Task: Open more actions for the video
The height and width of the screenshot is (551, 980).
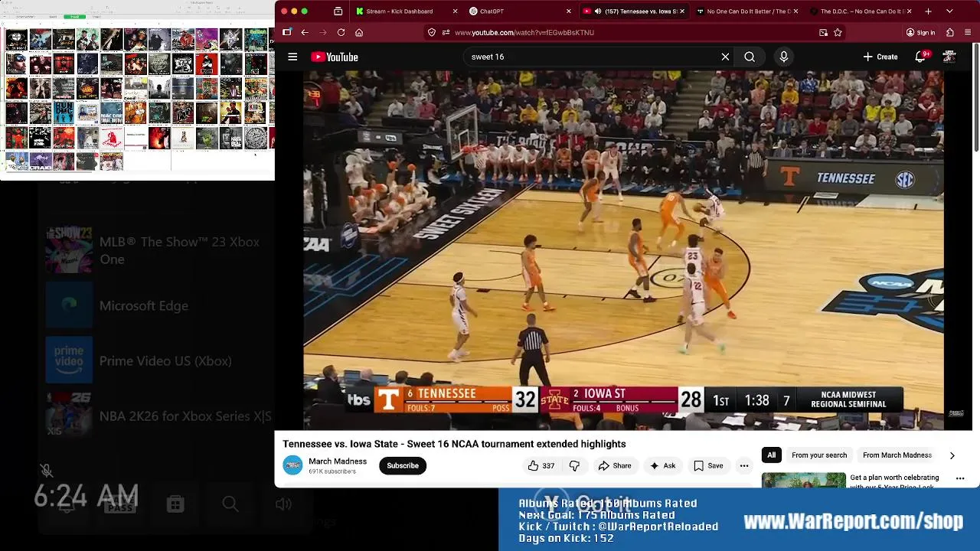Action: click(743, 465)
